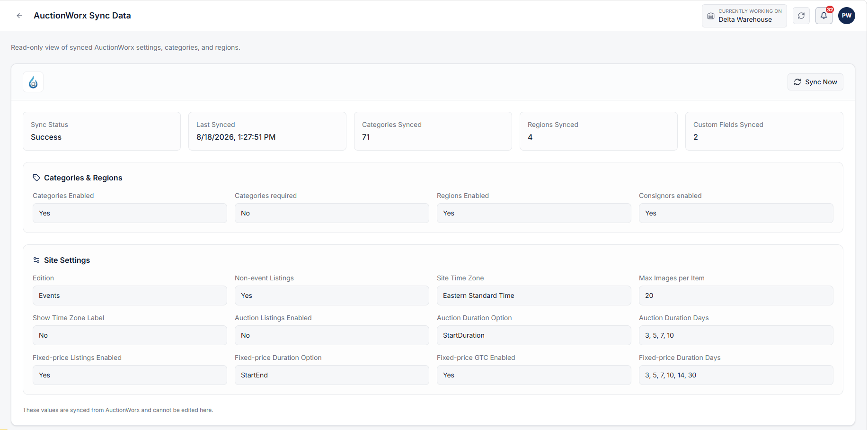Click Categories Synced count 71
Screen dimensions: 868x430
point(366,137)
